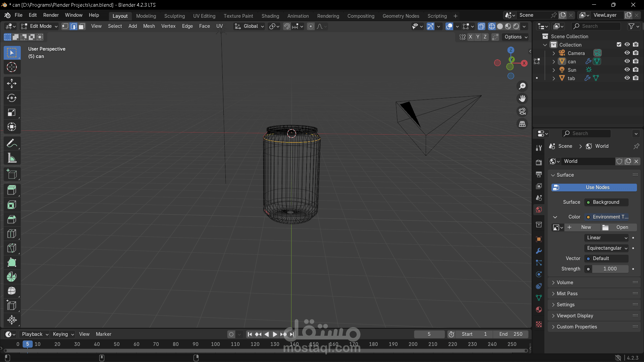Toggle Collection exclude checkbox
The width and height of the screenshot is (644, 362).
[x=619, y=45]
